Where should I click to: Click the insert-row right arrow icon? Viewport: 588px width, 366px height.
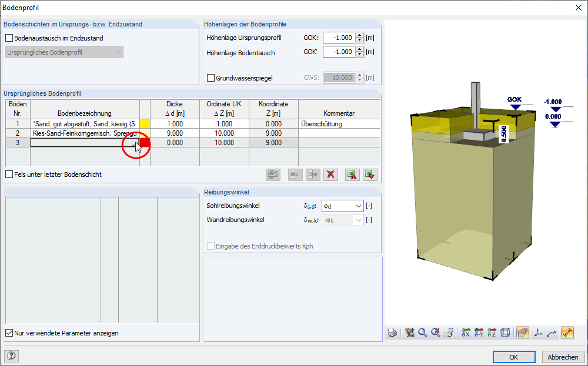pos(313,174)
